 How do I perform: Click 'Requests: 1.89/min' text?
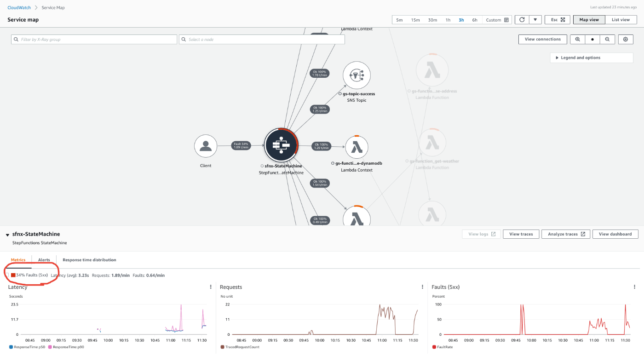pyautogui.click(x=111, y=275)
